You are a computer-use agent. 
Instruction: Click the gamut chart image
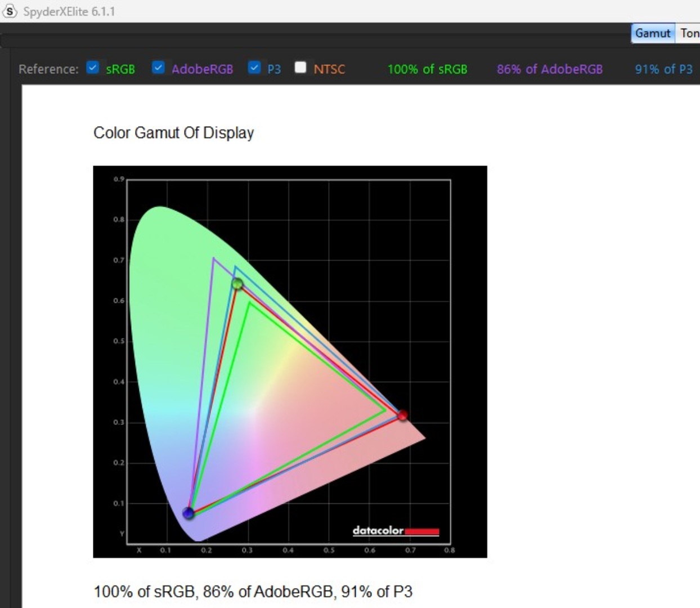pyautogui.click(x=290, y=361)
